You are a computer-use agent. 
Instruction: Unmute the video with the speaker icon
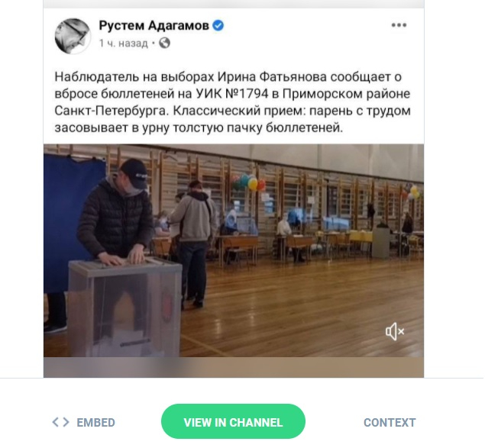[x=395, y=331]
